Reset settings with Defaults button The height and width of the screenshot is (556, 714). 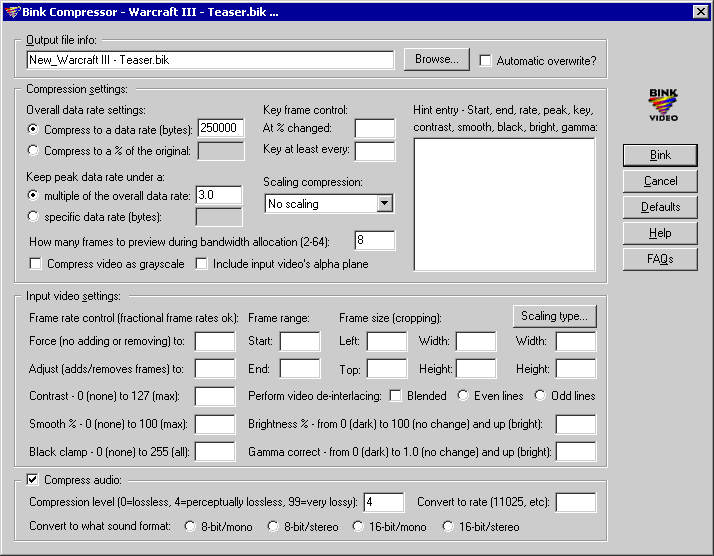click(x=660, y=207)
